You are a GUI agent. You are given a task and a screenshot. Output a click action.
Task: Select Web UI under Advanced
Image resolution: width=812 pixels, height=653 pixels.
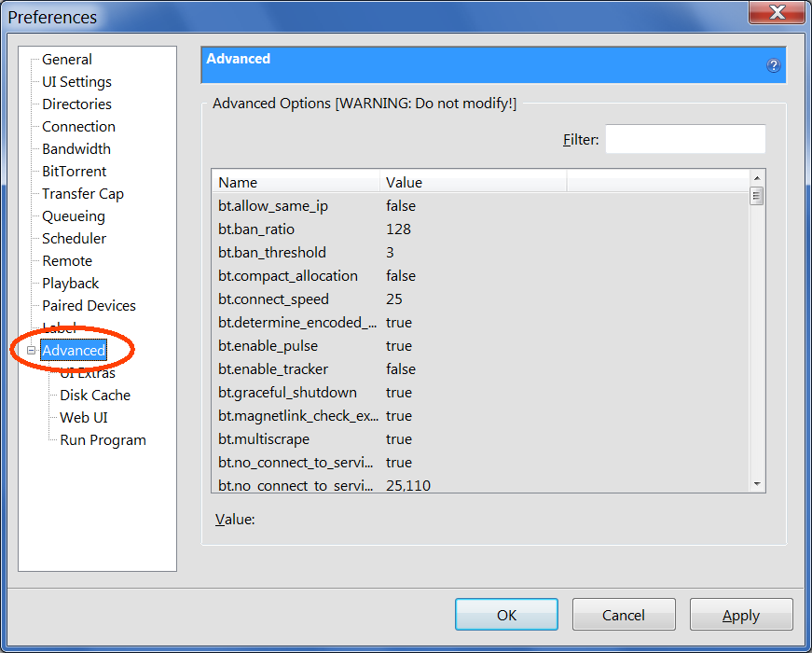[x=84, y=418]
